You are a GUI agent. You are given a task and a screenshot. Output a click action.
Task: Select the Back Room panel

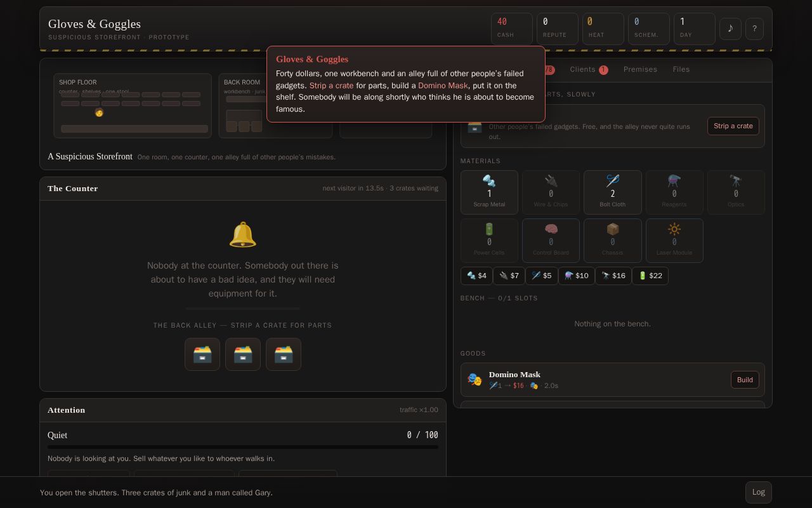275,105
